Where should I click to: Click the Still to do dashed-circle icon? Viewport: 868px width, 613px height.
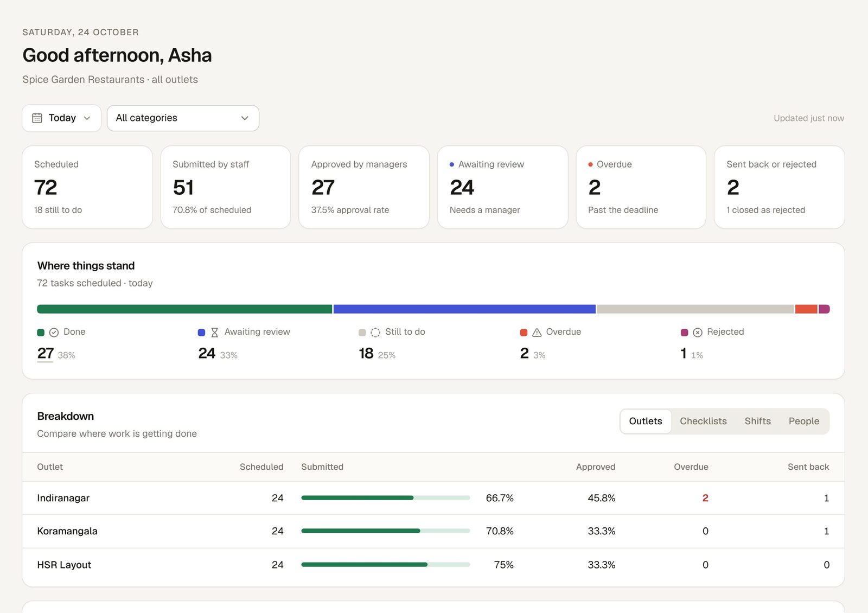pos(375,333)
